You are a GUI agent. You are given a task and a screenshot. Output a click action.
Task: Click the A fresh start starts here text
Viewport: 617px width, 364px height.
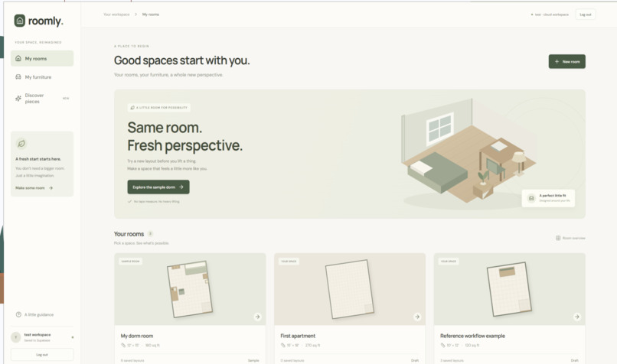tap(38, 159)
